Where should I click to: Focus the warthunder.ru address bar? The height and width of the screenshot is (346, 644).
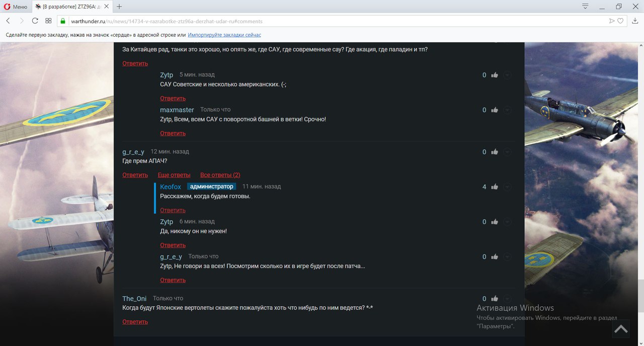coord(332,21)
